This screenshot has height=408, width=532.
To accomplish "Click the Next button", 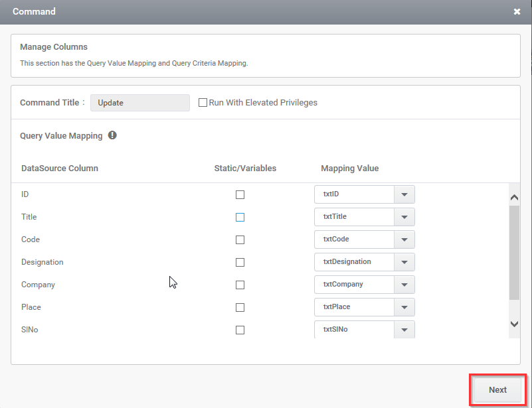I will pyautogui.click(x=497, y=390).
